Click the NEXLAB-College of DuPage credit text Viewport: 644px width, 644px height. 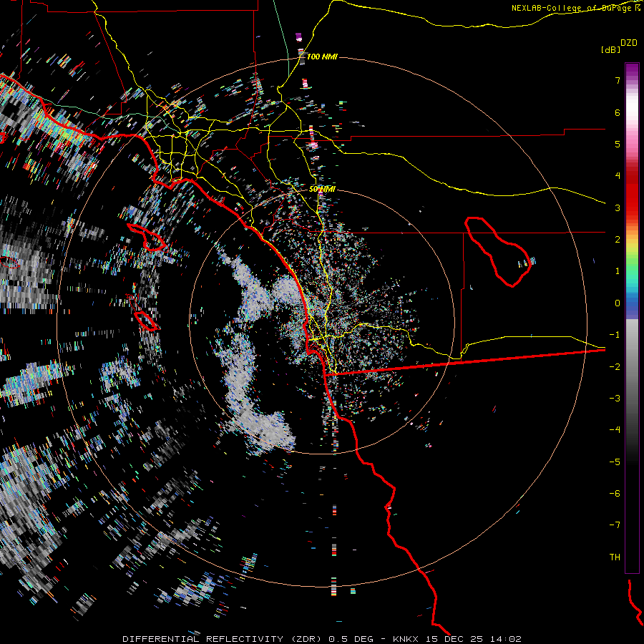(576, 8)
